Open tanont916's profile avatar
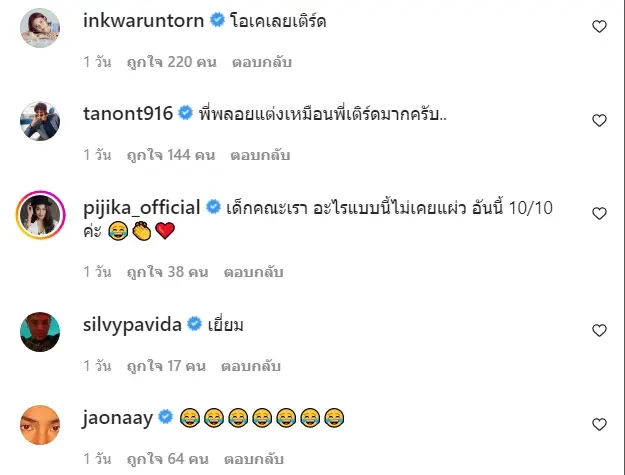The width and height of the screenshot is (625, 475). pyautogui.click(x=40, y=121)
